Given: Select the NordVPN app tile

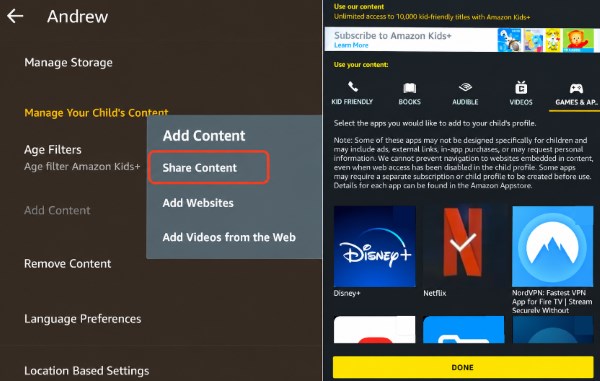Looking at the screenshot, I should click(553, 246).
